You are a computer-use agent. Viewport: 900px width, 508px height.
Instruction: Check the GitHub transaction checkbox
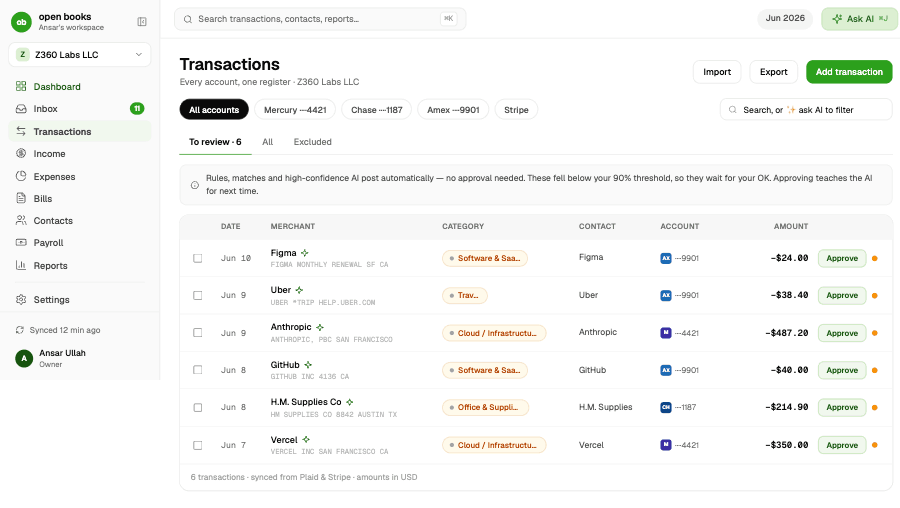pos(197,370)
